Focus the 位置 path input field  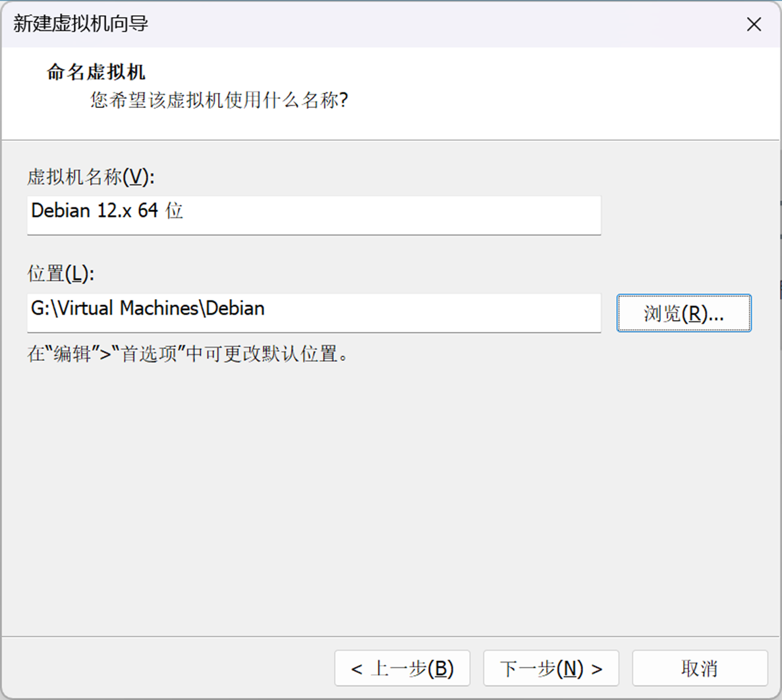point(428,312)
